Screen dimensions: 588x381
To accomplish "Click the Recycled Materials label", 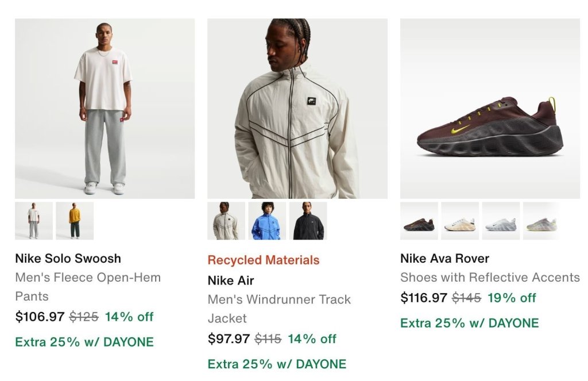I will click(264, 260).
